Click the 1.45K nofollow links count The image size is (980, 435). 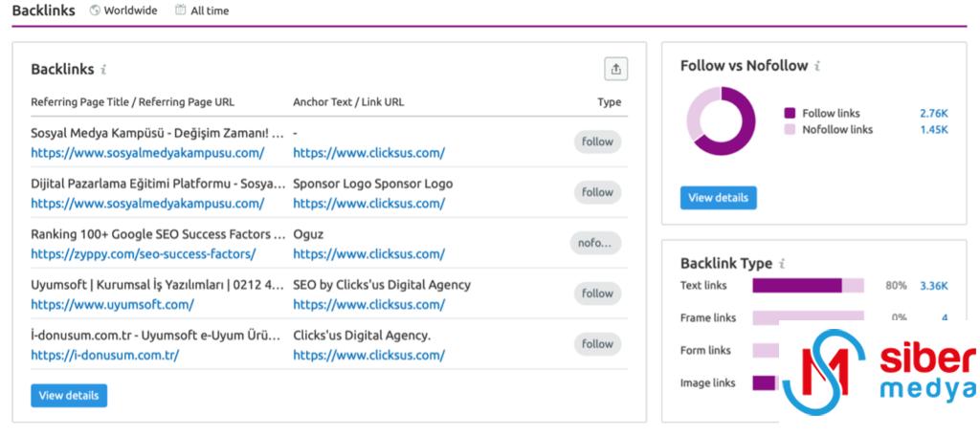click(x=934, y=130)
